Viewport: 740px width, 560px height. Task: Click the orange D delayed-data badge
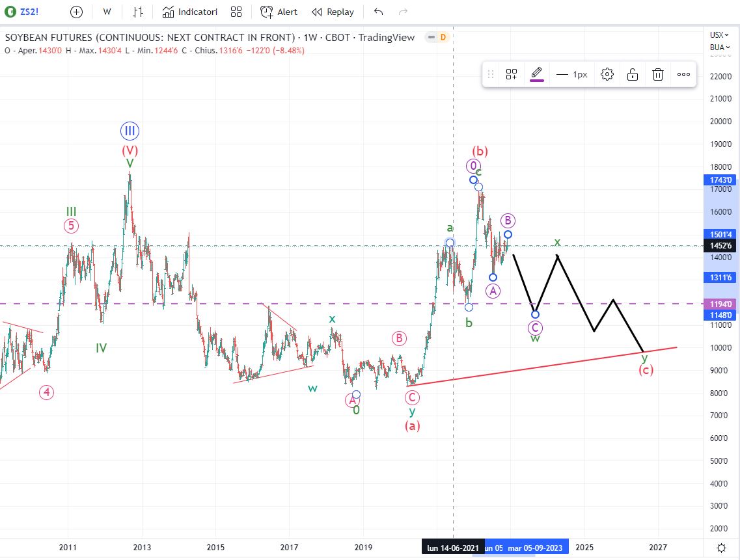pos(443,37)
